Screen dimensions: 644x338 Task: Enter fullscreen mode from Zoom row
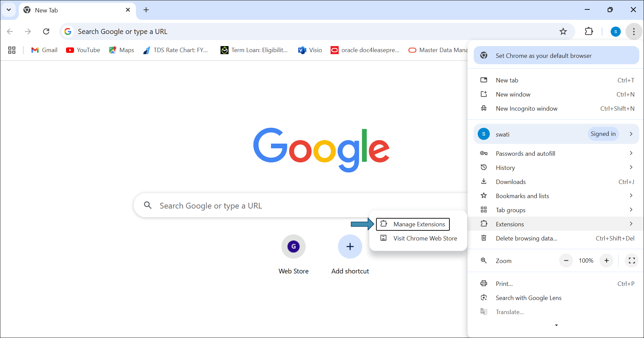(632, 261)
